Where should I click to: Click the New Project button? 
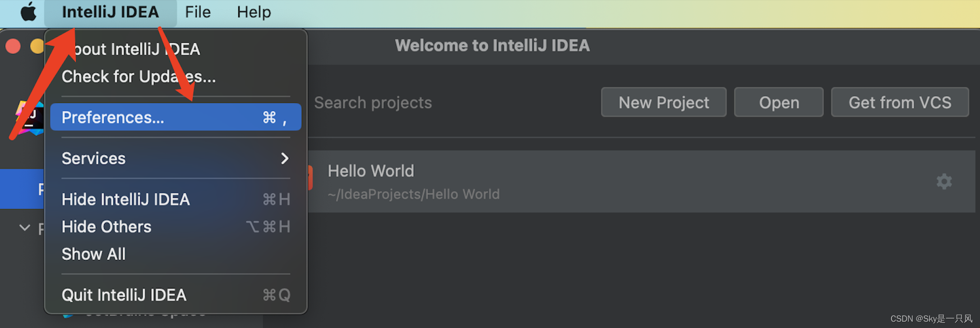664,103
